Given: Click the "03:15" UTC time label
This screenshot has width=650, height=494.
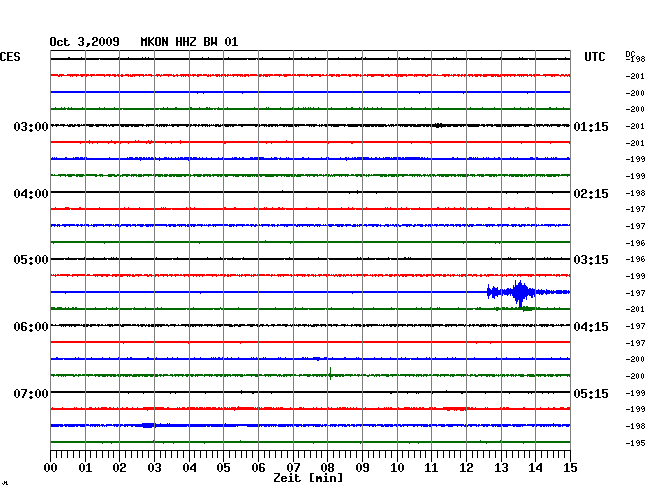Looking at the screenshot, I should coord(591,260).
